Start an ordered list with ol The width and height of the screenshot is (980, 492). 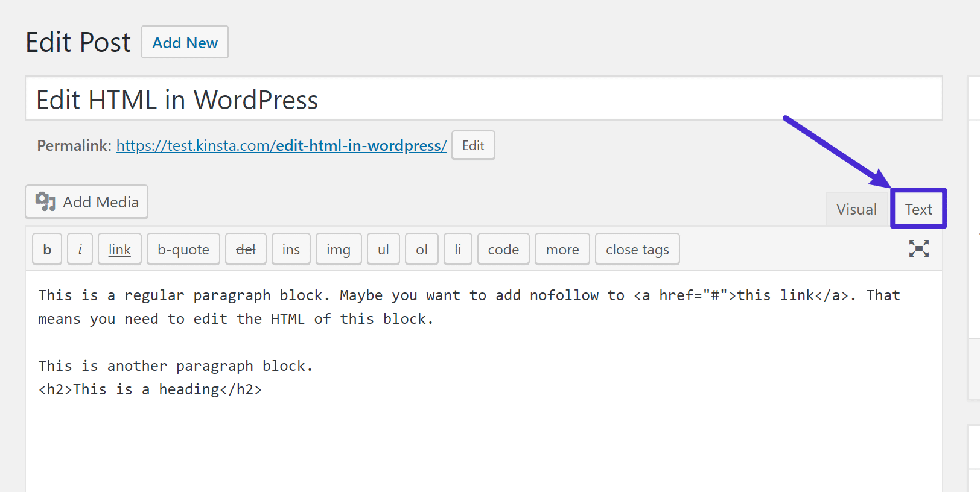click(x=421, y=248)
